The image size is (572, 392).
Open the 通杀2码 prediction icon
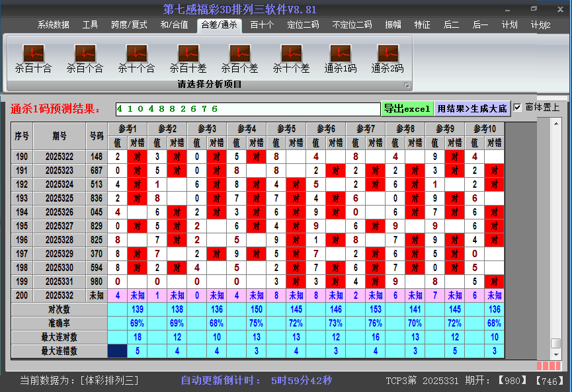pos(388,58)
